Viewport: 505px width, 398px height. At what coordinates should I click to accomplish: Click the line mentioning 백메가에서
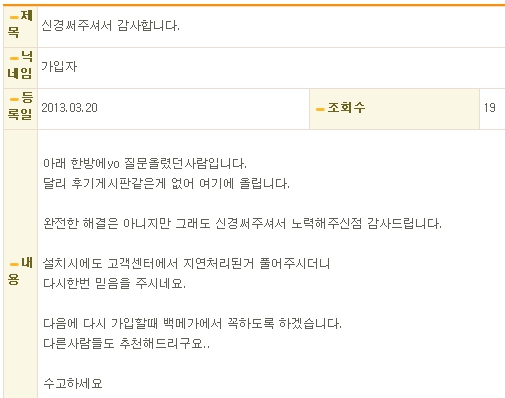point(192,323)
